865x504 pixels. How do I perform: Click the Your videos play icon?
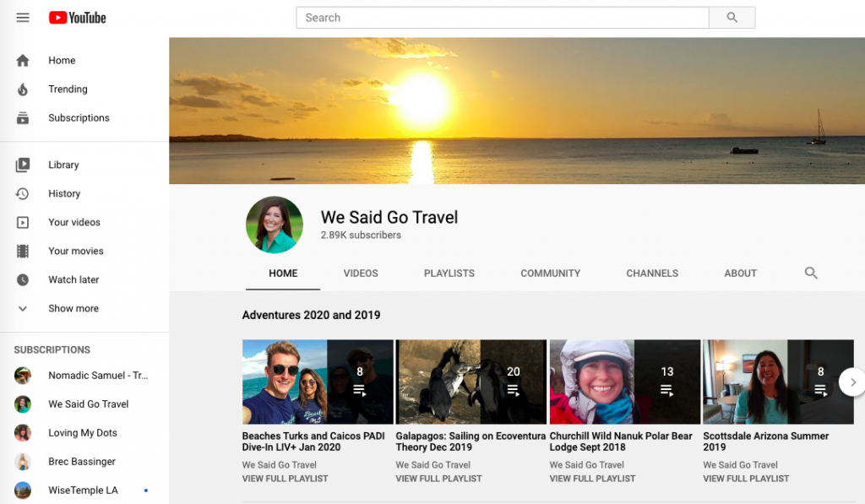[x=23, y=222]
